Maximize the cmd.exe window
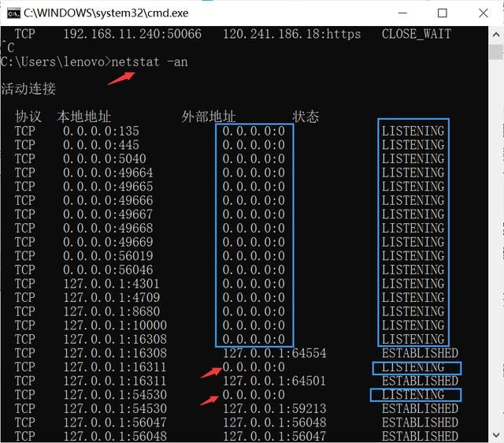The height and width of the screenshot is (443, 504). [x=443, y=13]
